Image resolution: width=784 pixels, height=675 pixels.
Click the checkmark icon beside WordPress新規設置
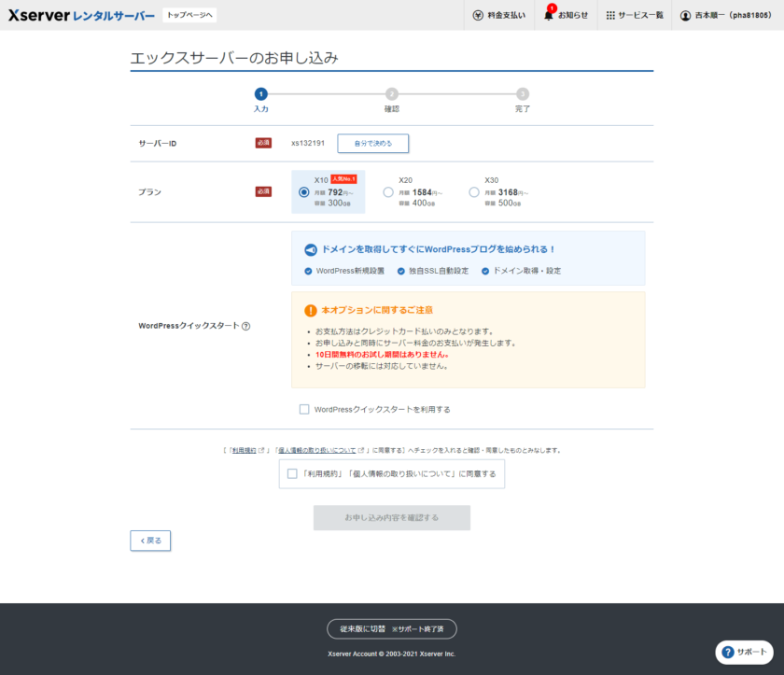click(308, 271)
